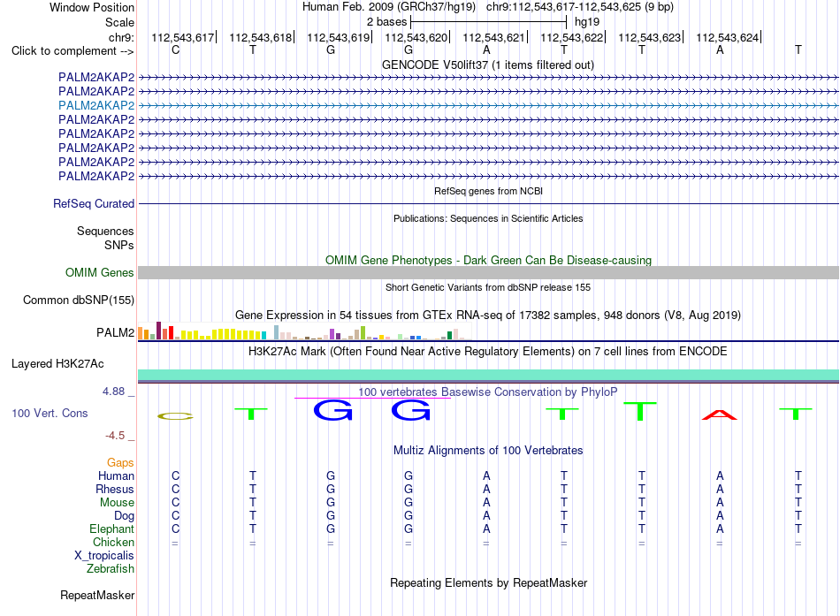
Task: Click the "2 bases" scale bar label
Action: (386, 22)
